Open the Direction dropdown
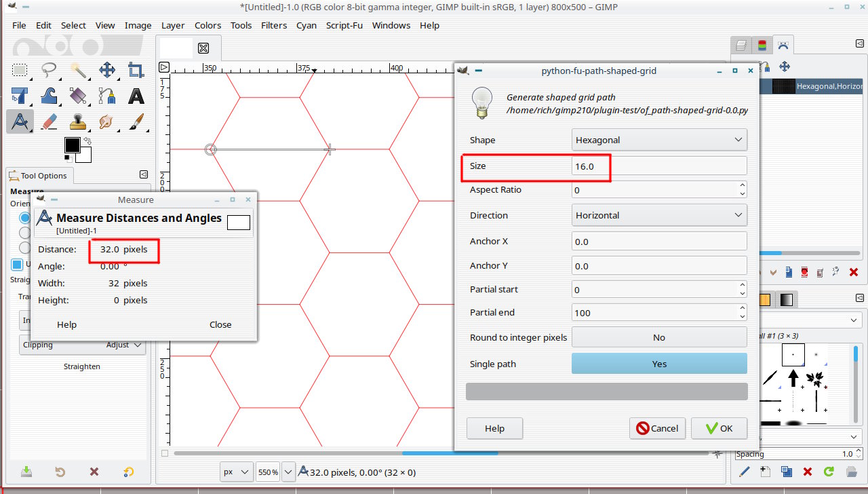This screenshot has width=868, height=494. click(658, 214)
